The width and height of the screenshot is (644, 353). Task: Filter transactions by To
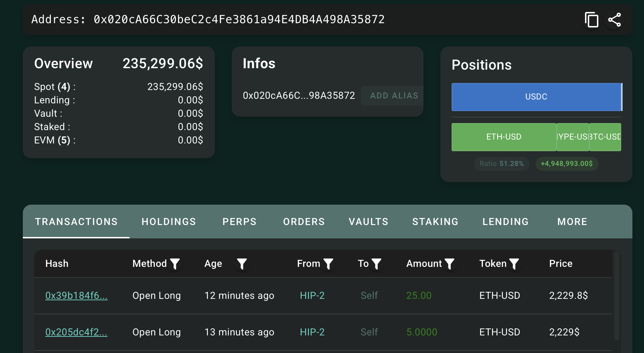click(x=376, y=264)
